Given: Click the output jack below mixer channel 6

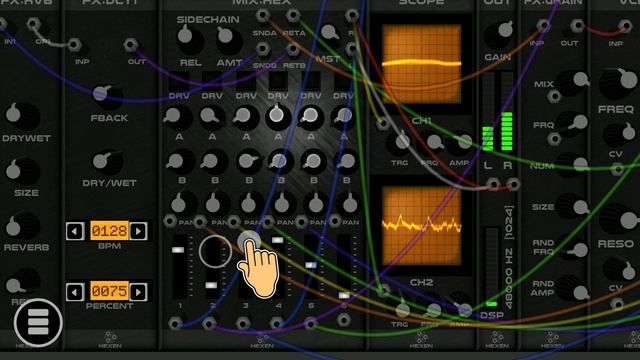Looking at the screenshot, I should coord(343,320).
